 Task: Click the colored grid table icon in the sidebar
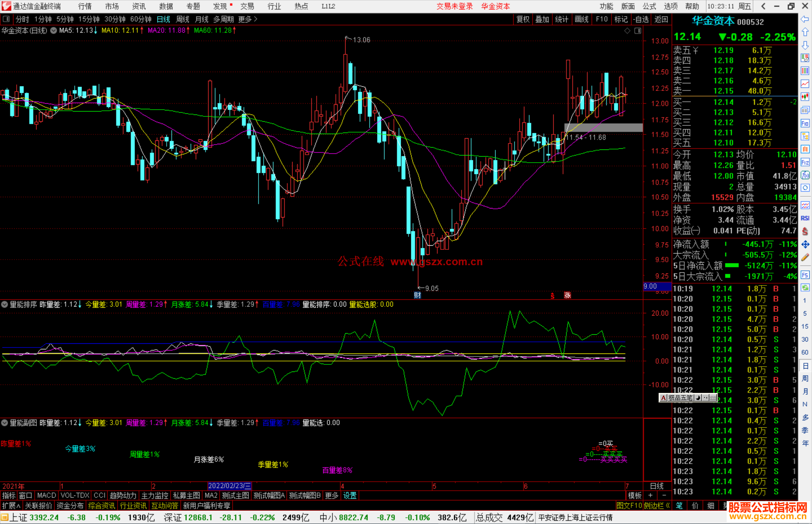click(805, 71)
